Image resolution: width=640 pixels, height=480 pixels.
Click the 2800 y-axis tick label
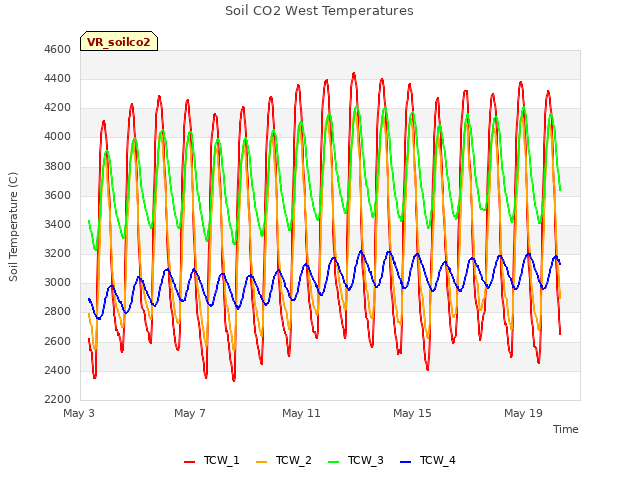tap(58, 312)
